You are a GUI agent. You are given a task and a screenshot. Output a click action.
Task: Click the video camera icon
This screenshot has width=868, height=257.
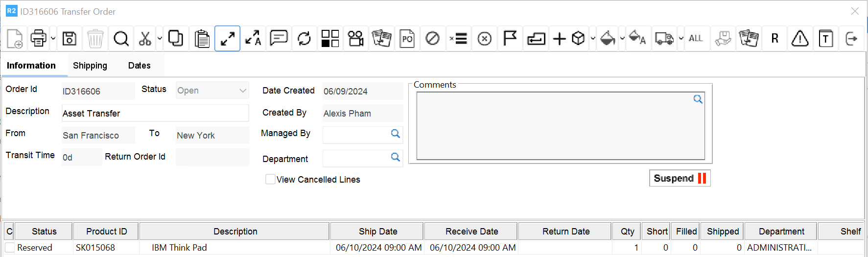tap(356, 38)
